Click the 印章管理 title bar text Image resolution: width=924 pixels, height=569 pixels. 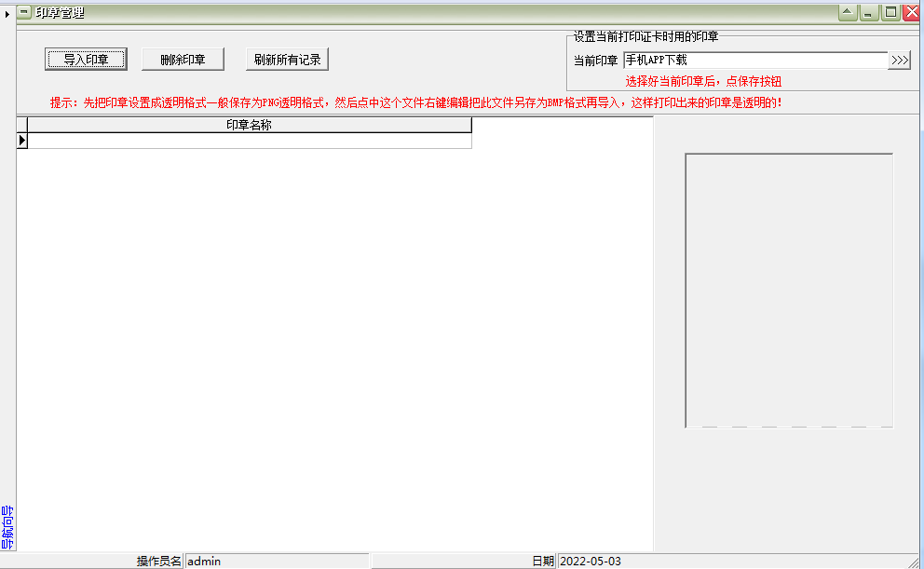(60, 12)
